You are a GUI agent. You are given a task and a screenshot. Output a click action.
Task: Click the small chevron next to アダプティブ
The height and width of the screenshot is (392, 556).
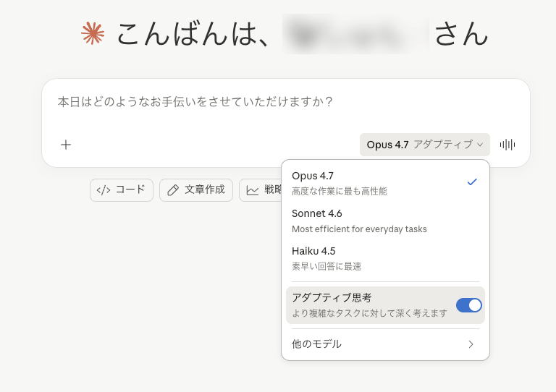click(480, 145)
